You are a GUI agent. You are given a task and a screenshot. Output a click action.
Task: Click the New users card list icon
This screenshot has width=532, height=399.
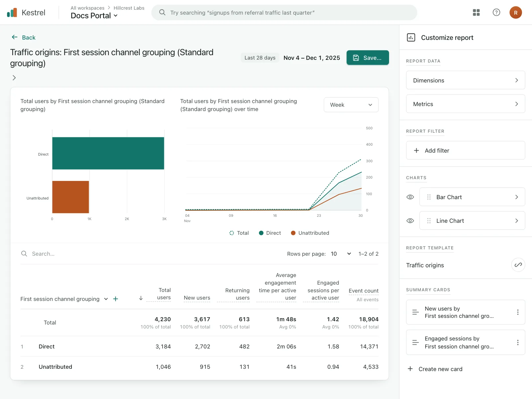[416, 312]
